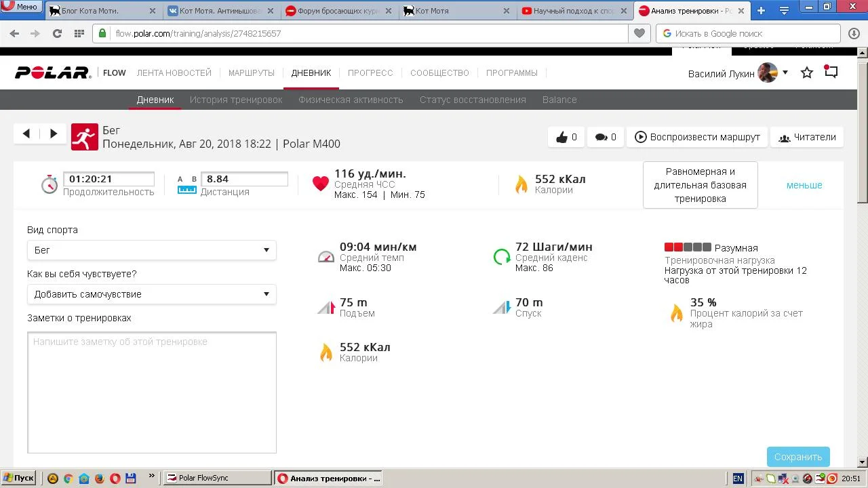This screenshot has width=868, height=488.
Task: Open the История тренировок sub-tab
Action: coord(236,100)
